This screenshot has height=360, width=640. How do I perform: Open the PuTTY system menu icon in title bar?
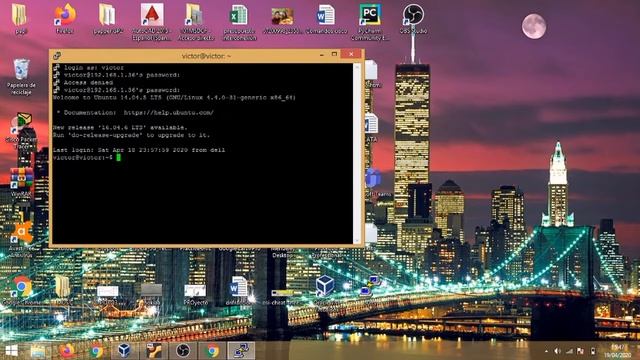(x=57, y=55)
